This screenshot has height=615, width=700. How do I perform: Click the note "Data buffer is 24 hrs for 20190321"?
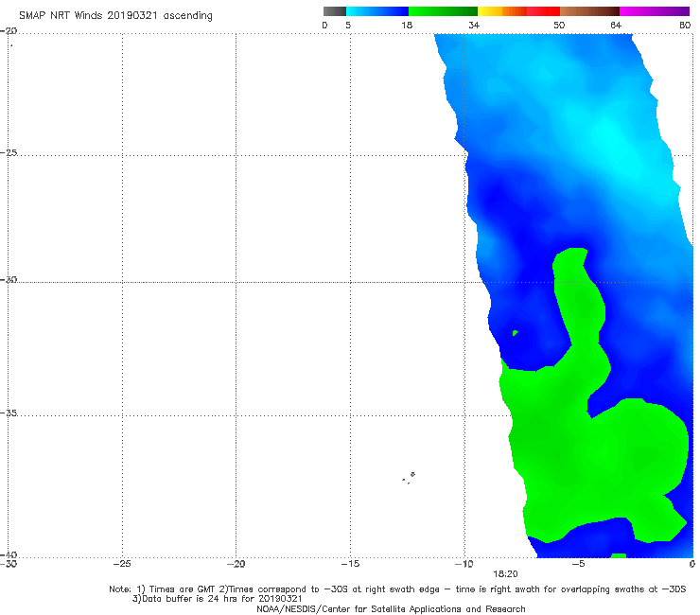click(x=218, y=599)
